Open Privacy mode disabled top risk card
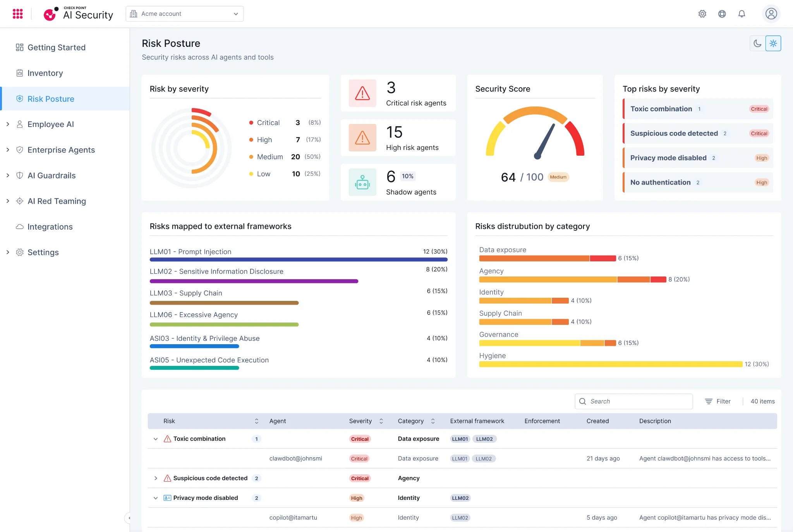Viewport: 793px width, 532px height. [698, 158]
